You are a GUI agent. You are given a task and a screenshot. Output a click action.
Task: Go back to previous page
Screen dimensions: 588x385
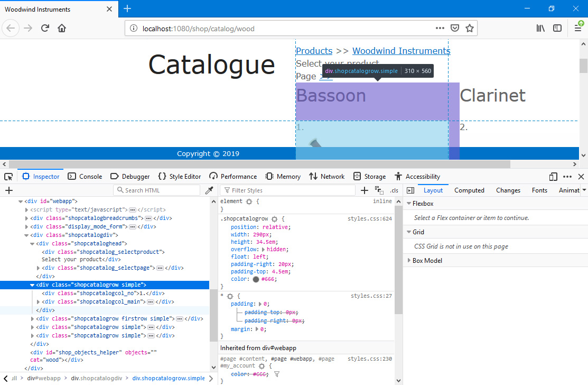click(x=11, y=28)
